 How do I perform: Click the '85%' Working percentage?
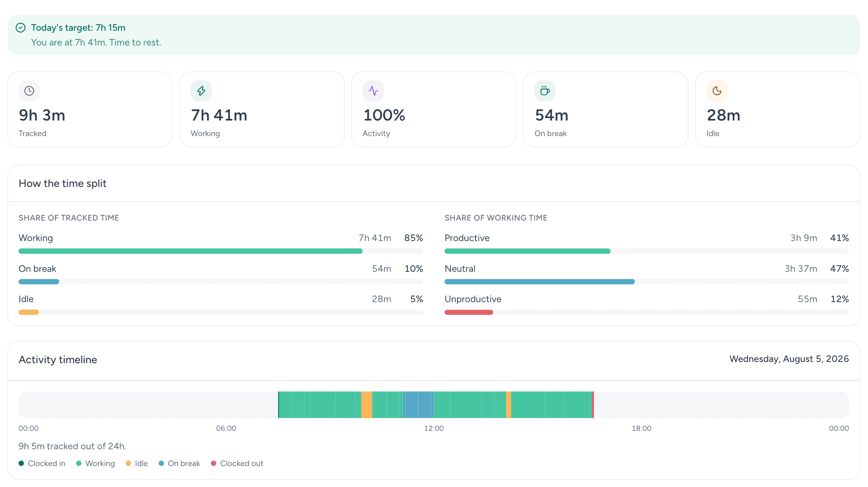413,238
